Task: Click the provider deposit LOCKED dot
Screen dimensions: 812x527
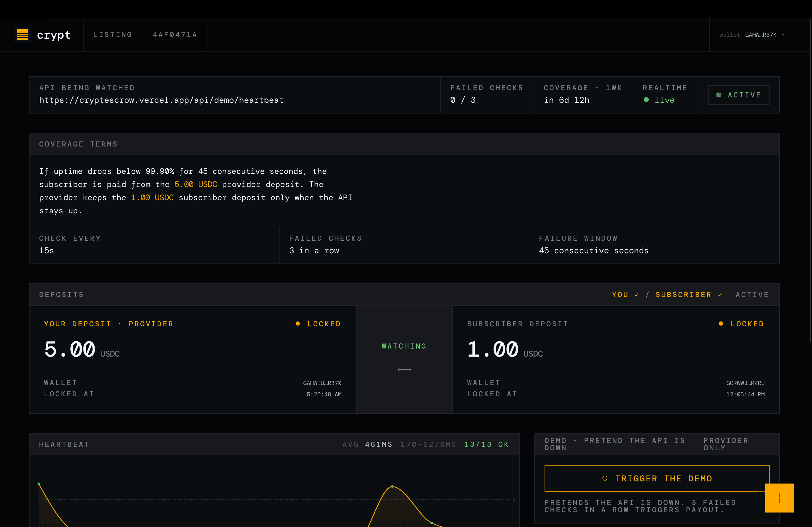Action: click(x=298, y=324)
